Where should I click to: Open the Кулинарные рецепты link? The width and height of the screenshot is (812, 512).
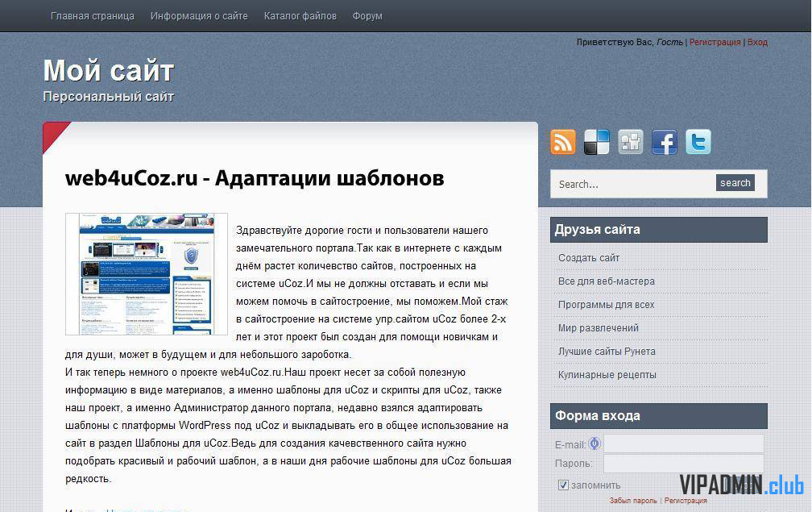pyautogui.click(x=607, y=374)
